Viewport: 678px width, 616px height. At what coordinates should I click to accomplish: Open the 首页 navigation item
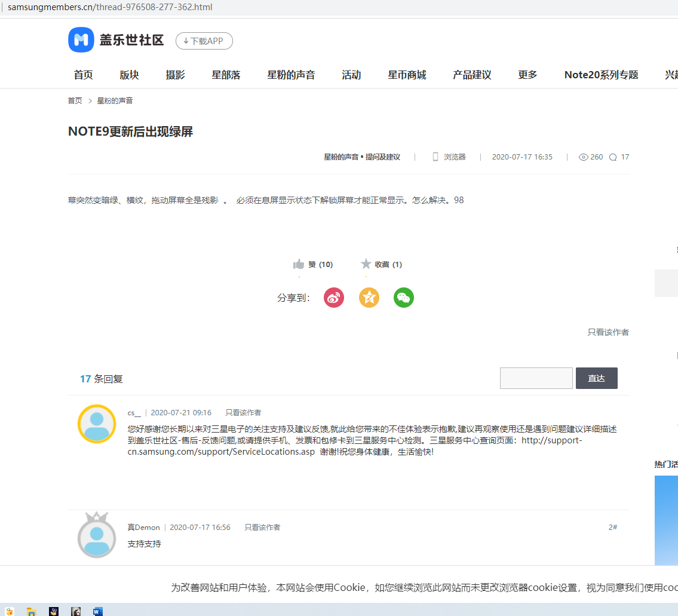click(84, 75)
